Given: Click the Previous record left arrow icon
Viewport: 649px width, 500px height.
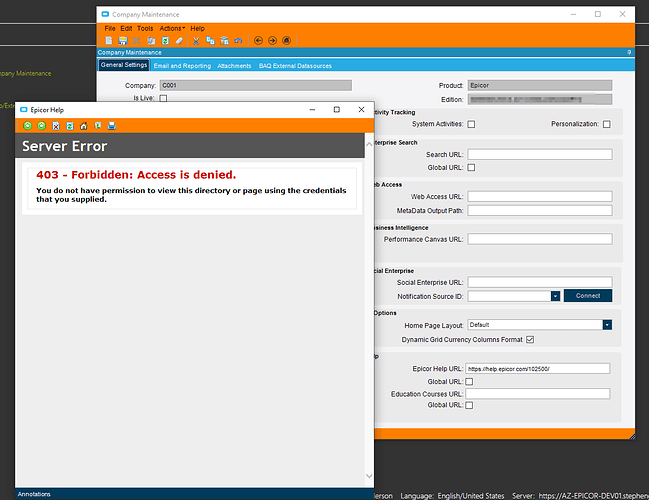Looking at the screenshot, I should coord(258,41).
